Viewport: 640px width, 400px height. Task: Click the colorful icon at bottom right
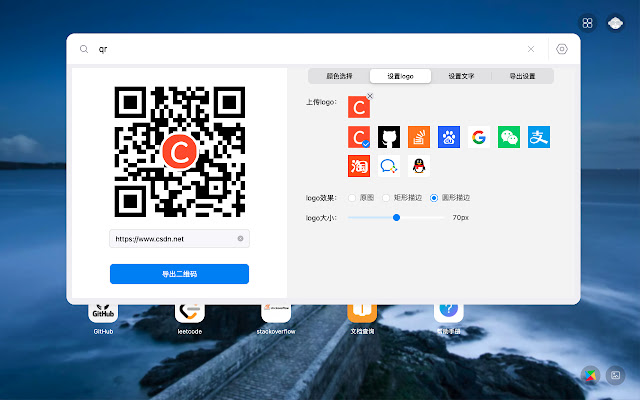(590, 375)
